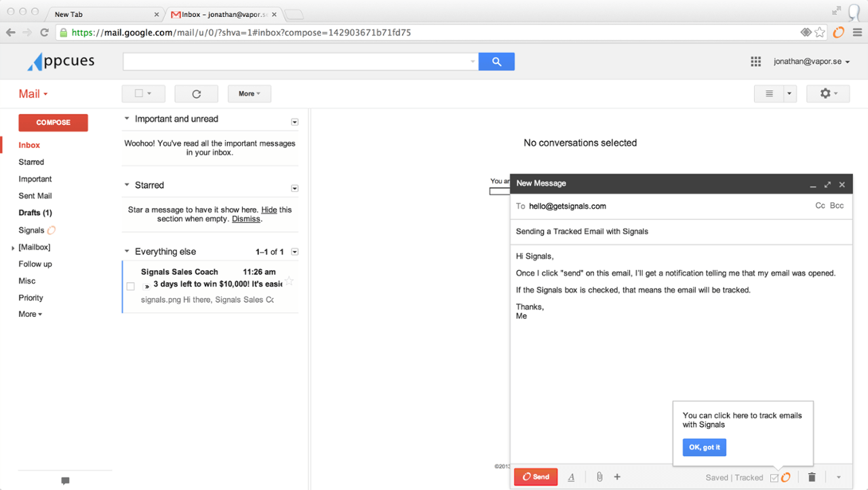
Task: Collapse the Starred section
Action: (127, 185)
